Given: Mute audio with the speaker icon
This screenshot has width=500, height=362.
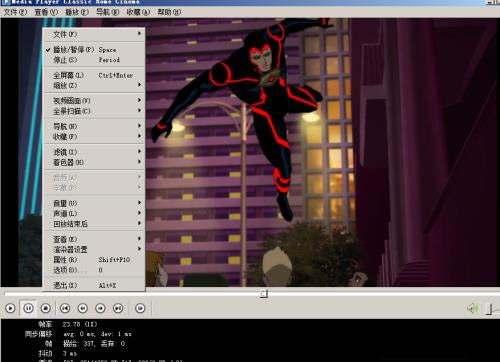Looking at the screenshot, I should tap(472, 308).
